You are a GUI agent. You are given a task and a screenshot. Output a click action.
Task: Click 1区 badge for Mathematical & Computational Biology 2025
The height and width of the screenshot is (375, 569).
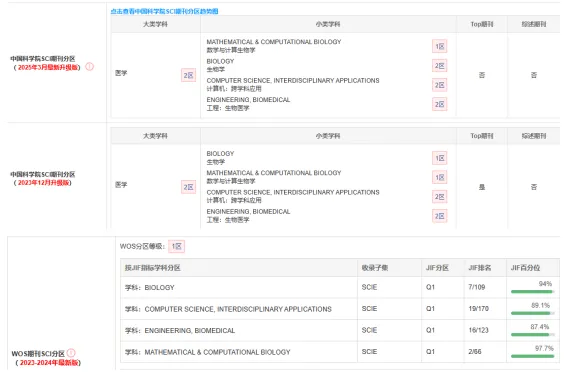pos(439,46)
